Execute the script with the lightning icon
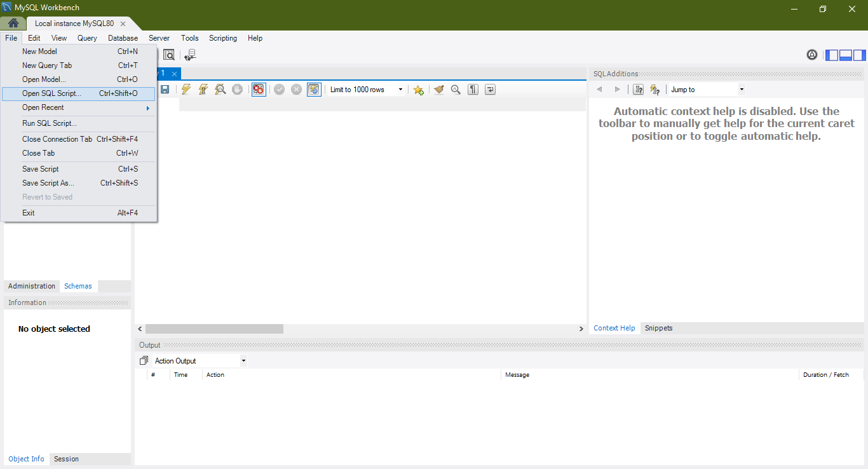 tap(186, 90)
